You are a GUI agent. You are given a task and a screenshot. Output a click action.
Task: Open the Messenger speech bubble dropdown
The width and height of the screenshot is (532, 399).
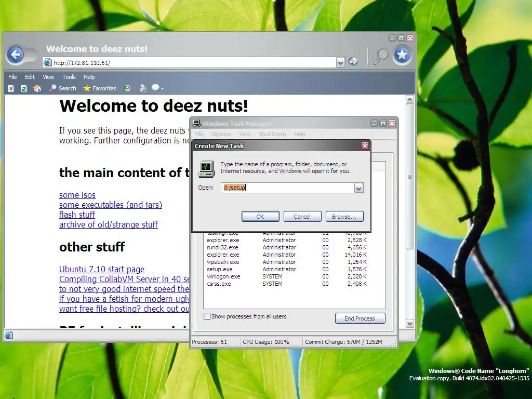coord(157,88)
